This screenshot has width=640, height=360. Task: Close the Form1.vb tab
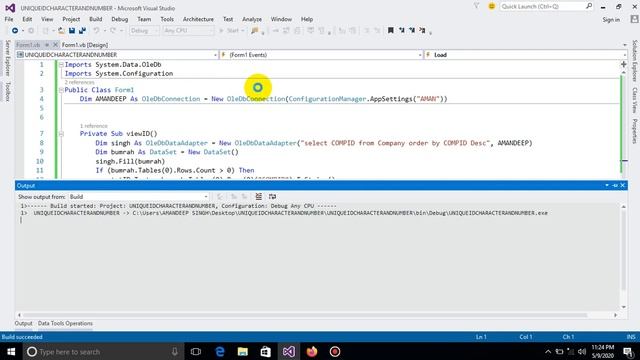(x=55, y=45)
